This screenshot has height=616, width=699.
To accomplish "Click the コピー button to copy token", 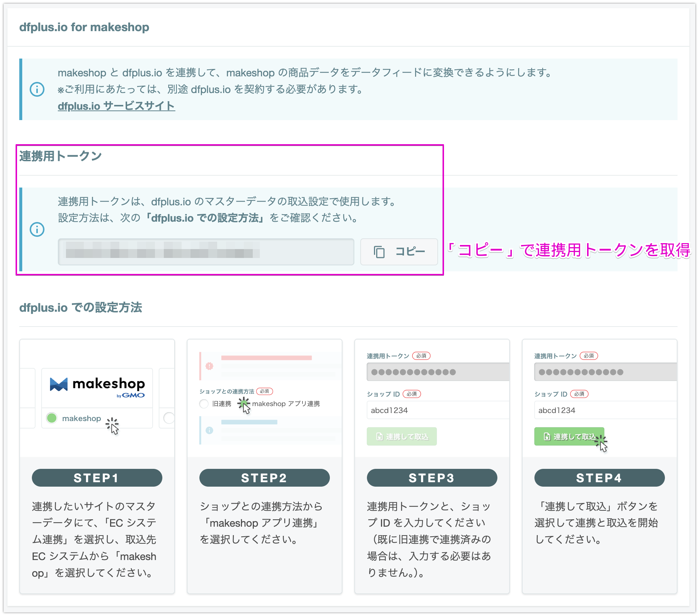I will pyautogui.click(x=399, y=252).
